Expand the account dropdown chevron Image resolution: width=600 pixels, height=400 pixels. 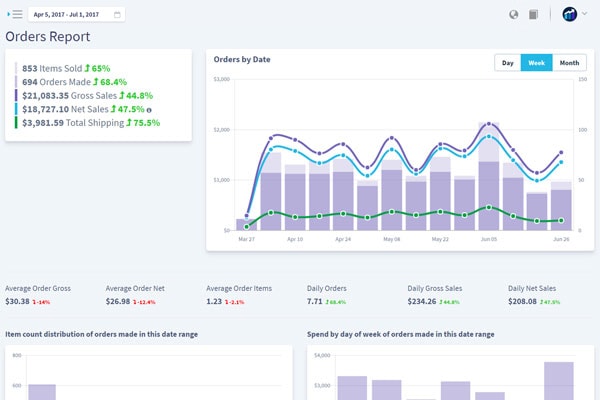click(585, 13)
